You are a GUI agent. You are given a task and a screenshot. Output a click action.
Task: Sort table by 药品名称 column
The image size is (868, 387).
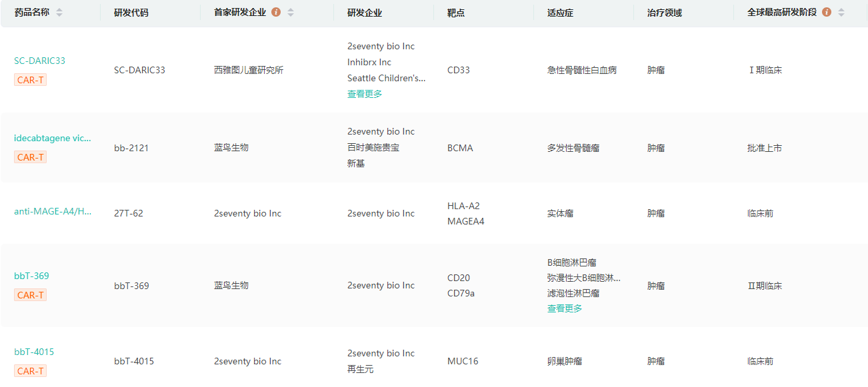point(59,13)
